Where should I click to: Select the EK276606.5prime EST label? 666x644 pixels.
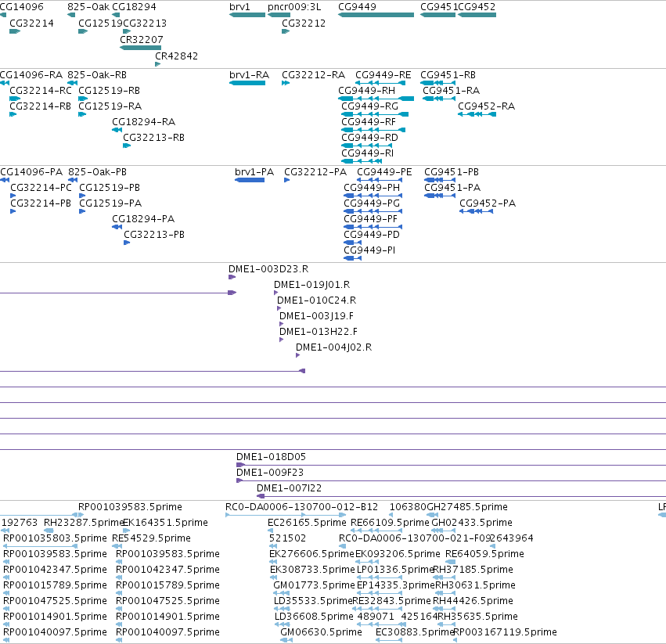click(x=311, y=554)
